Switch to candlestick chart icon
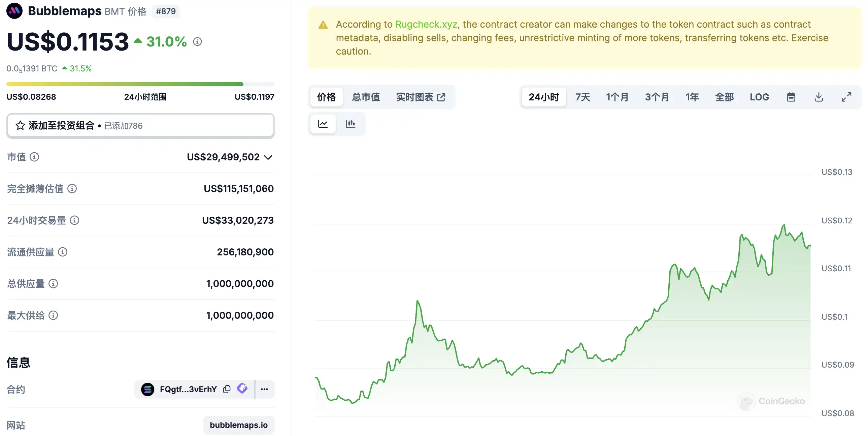Screen dimensions: 868x436 click(350, 124)
